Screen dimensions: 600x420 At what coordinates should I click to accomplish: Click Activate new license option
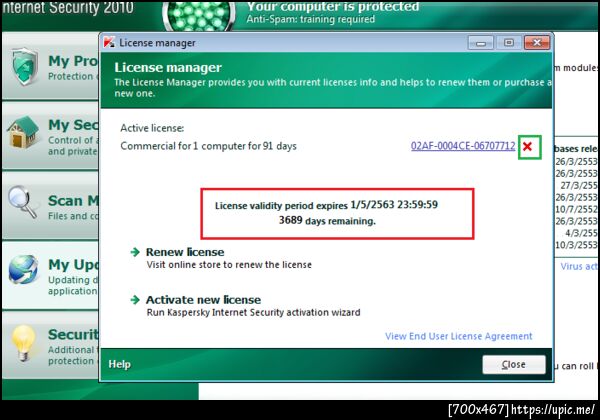tap(203, 300)
